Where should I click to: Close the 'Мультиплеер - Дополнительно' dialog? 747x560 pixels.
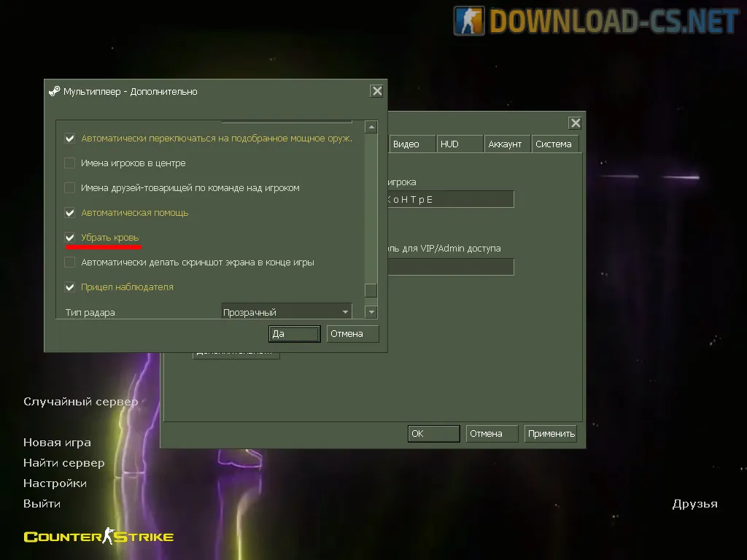(x=377, y=91)
